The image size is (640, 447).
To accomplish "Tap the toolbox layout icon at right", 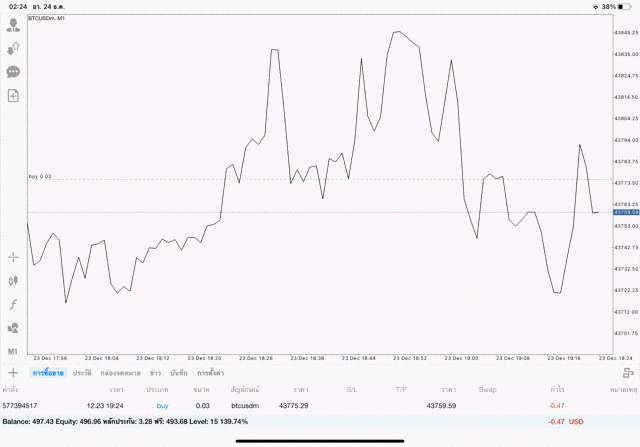I will tap(628, 372).
